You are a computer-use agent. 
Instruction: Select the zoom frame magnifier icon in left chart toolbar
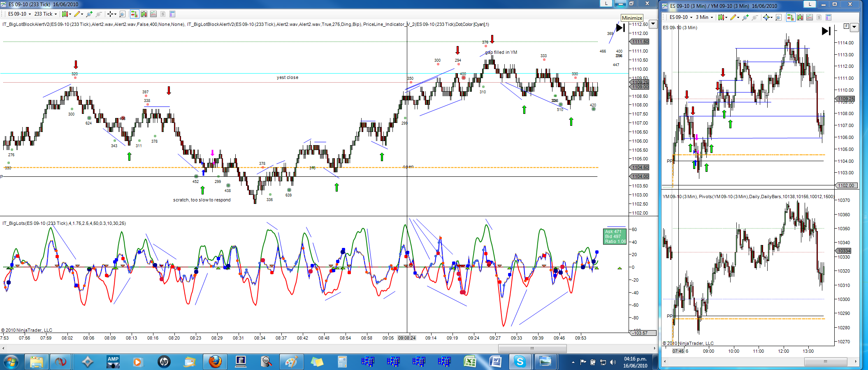point(122,14)
